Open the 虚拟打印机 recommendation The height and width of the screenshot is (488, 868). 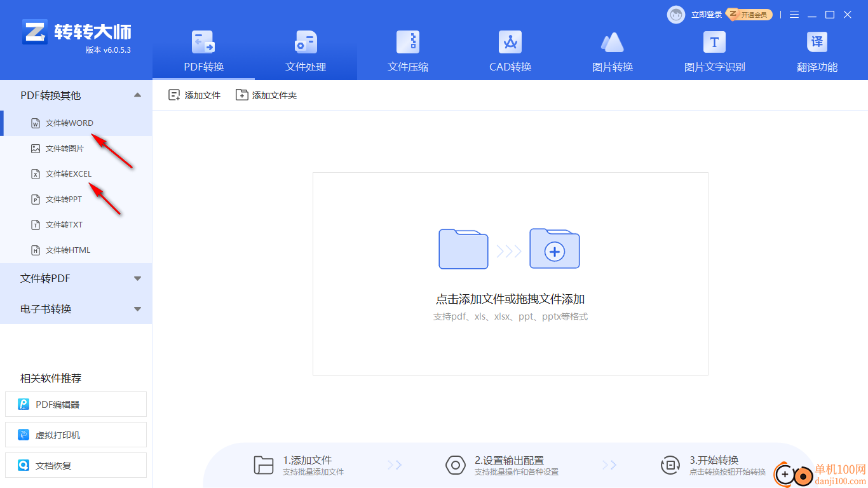pos(76,435)
